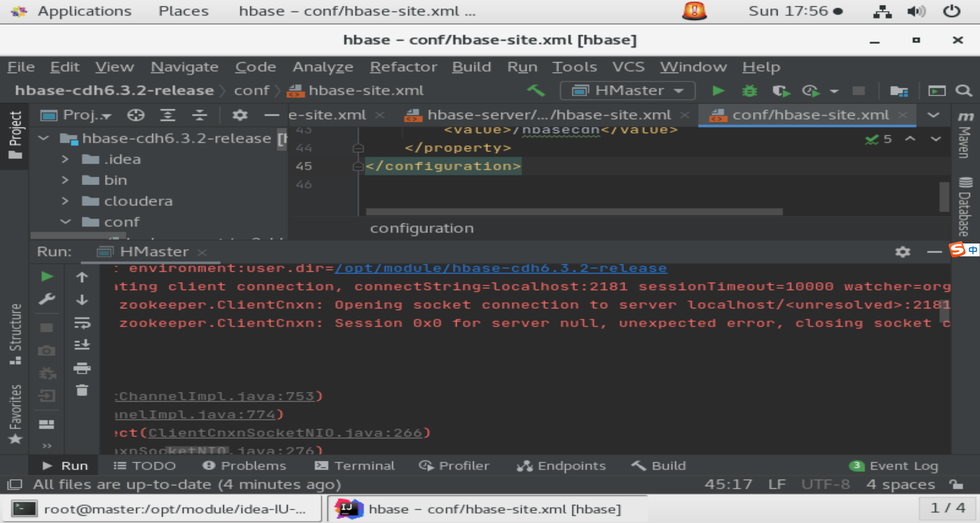The width and height of the screenshot is (980, 523).
Task: Click the Search Everywhere magnifier icon
Action: [963, 91]
